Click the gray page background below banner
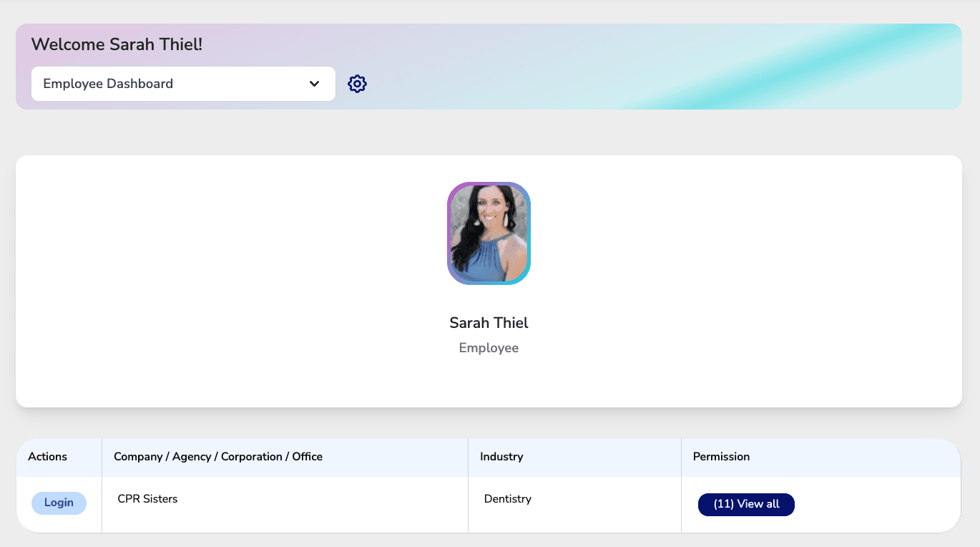 click(x=489, y=132)
